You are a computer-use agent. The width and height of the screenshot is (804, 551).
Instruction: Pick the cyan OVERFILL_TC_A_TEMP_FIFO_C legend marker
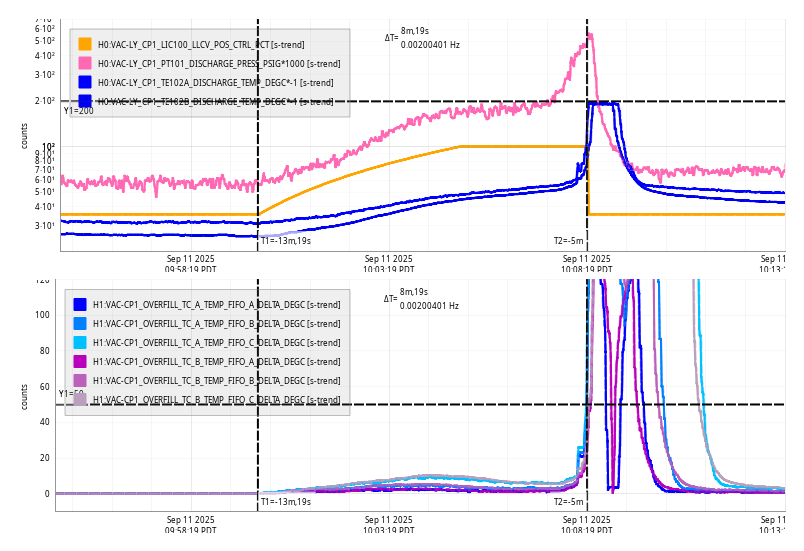click(x=80, y=343)
